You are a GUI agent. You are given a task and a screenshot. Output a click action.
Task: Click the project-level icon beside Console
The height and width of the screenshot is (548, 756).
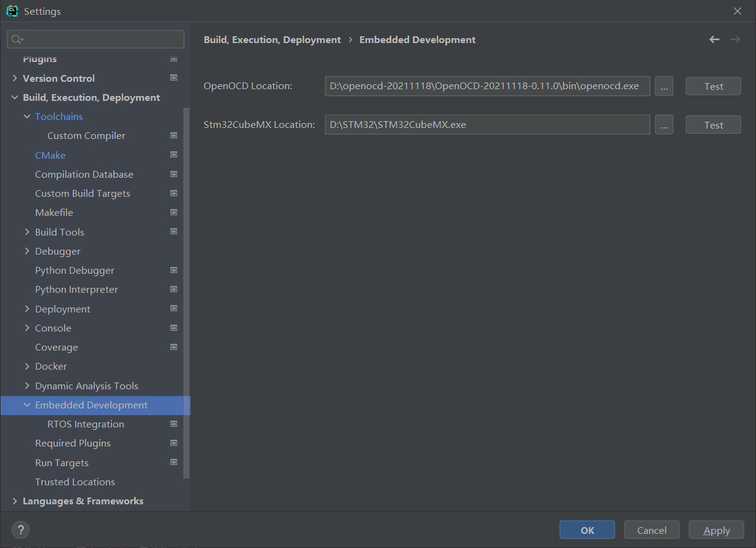click(173, 328)
